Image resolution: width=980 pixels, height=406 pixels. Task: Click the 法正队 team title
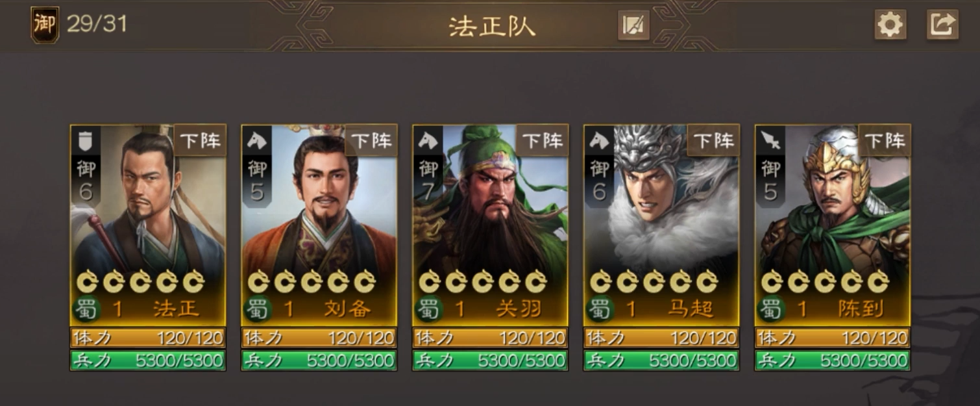[x=492, y=26]
